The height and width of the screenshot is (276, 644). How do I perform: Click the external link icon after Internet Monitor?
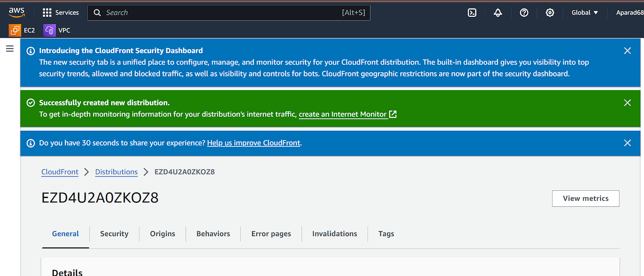pos(393,114)
